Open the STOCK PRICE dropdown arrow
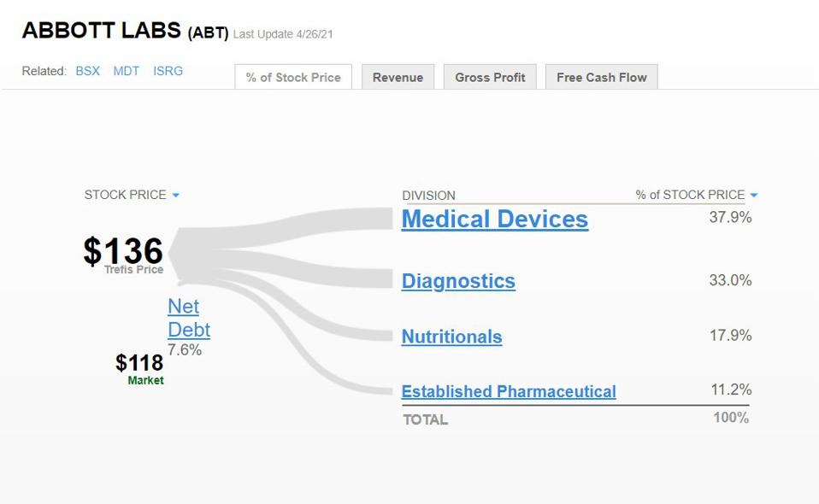 (x=176, y=196)
